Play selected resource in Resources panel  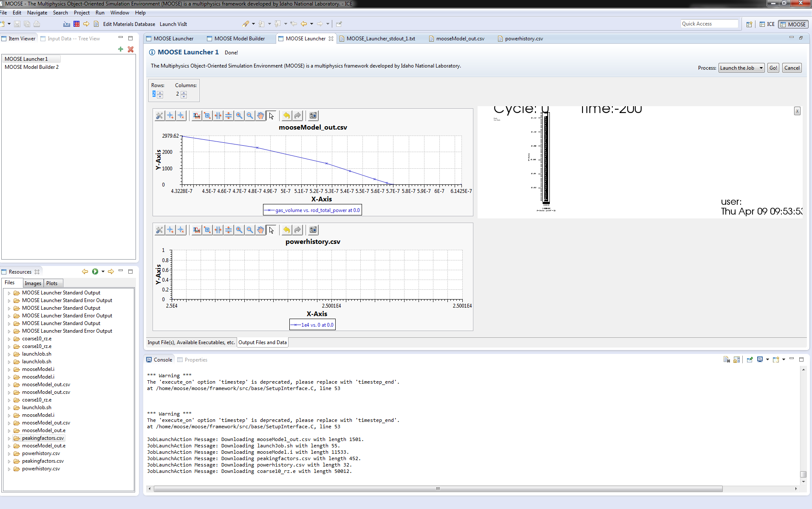click(x=95, y=271)
